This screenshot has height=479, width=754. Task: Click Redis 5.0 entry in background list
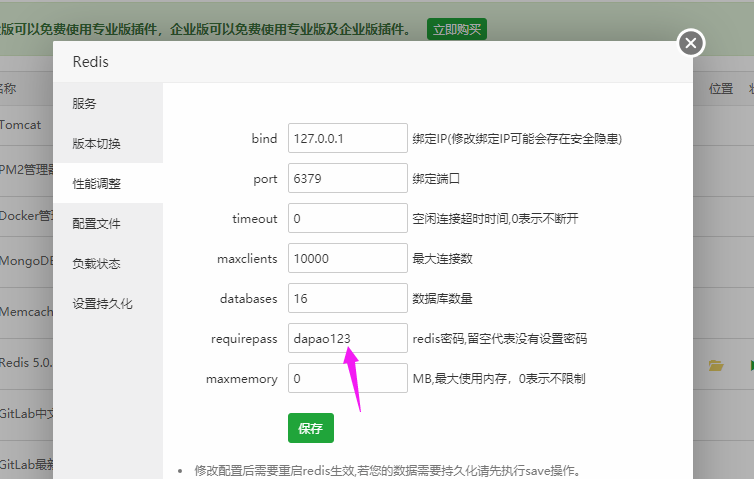coord(26,363)
